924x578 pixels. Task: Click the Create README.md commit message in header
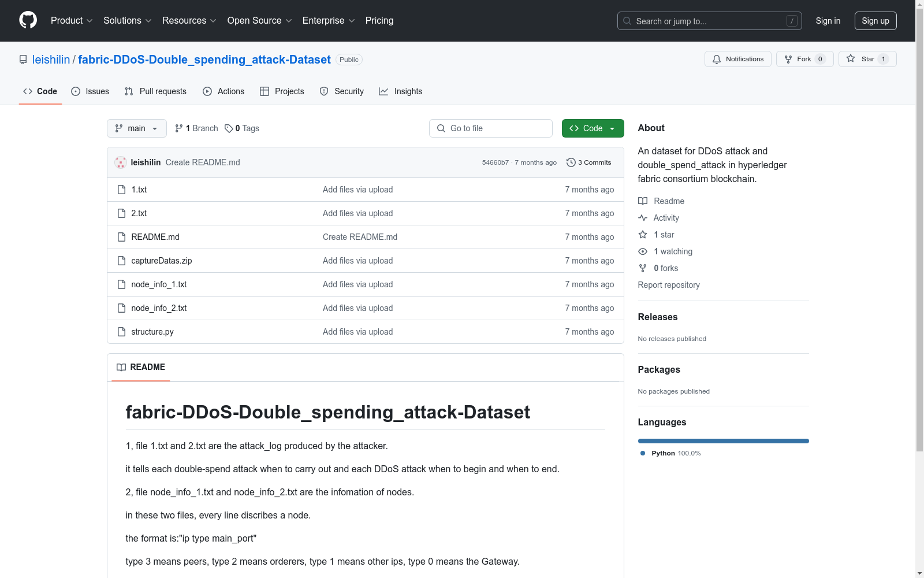203,162
